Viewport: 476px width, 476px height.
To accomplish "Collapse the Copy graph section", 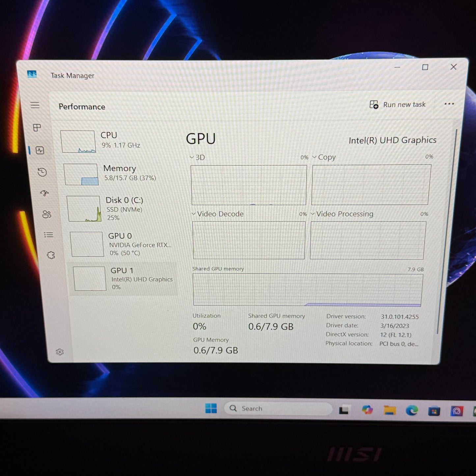I will (314, 157).
